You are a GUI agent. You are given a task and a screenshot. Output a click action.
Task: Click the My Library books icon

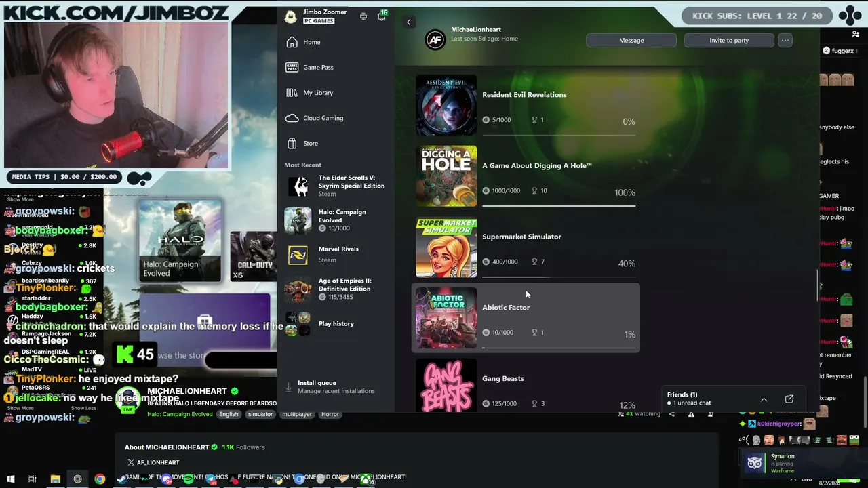(x=292, y=93)
